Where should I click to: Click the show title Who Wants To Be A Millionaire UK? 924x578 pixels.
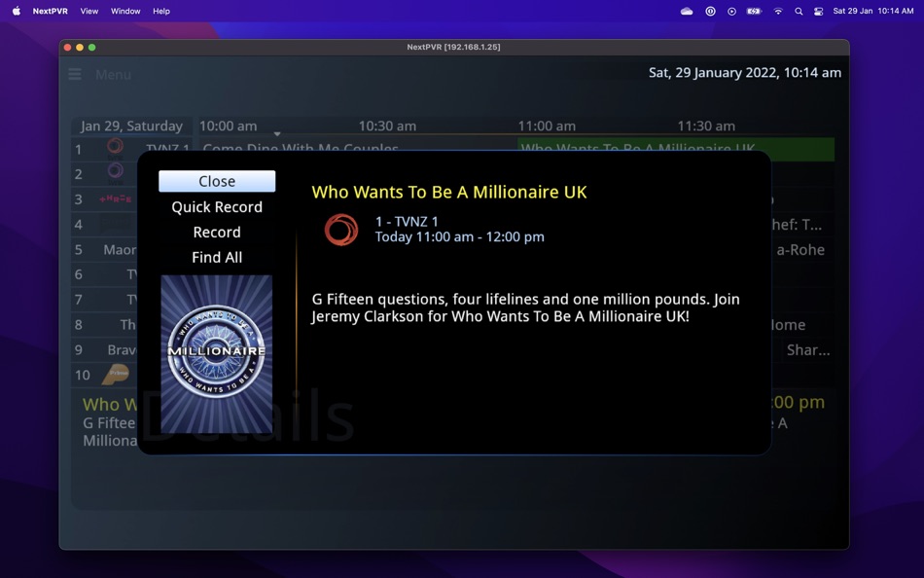449,192
